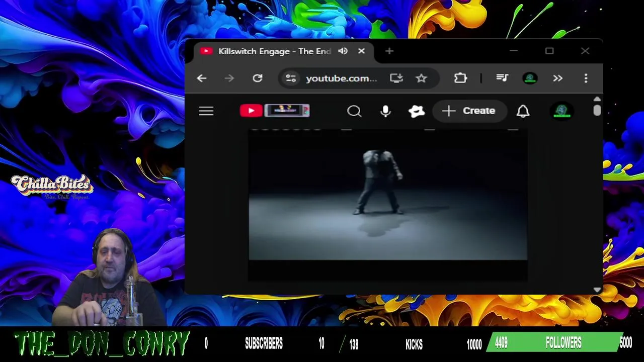The height and width of the screenshot is (362, 644).
Task: Close the Killswitch Engage tab
Action: (361, 51)
